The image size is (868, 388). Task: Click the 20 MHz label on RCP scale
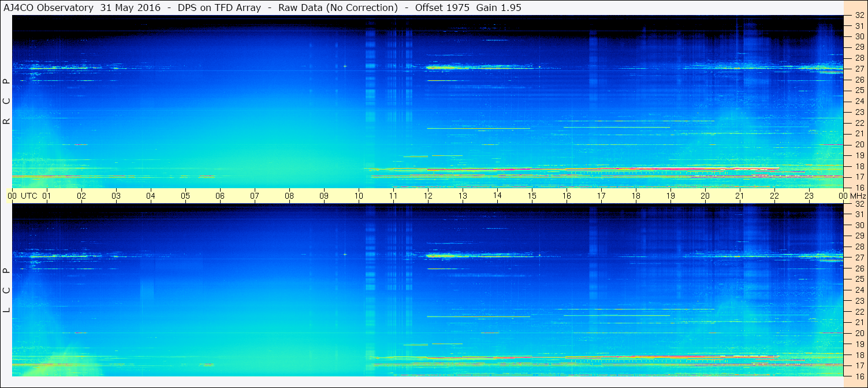click(859, 144)
